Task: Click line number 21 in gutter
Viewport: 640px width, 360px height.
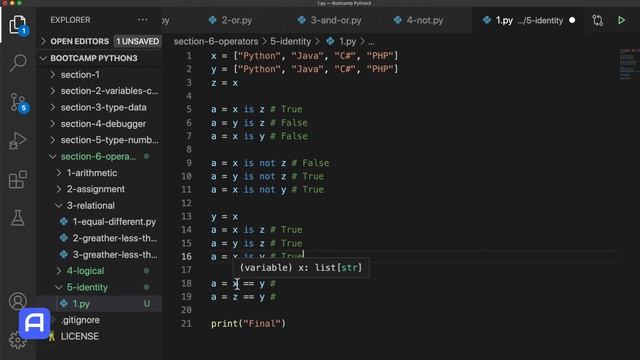Action: pos(186,324)
